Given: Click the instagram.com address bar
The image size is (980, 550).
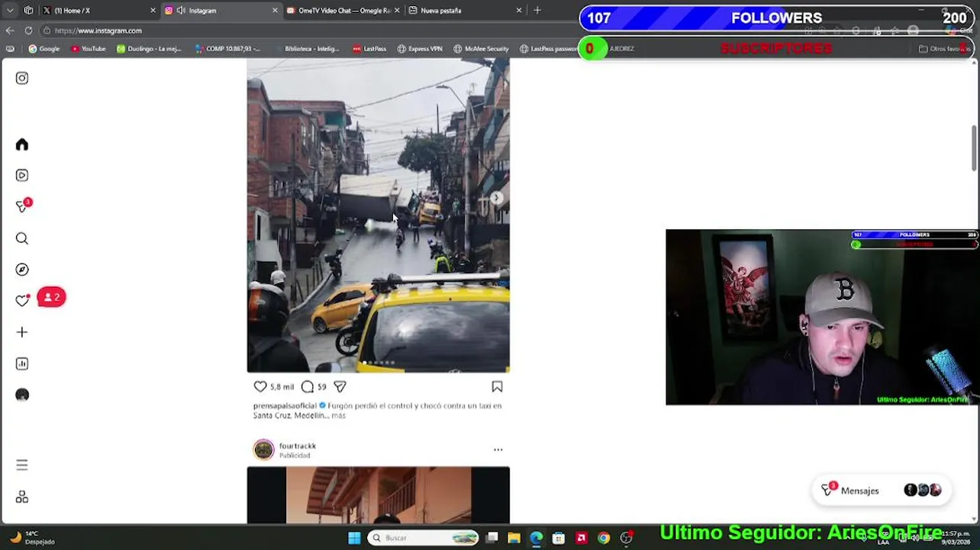Looking at the screenshot, I should (x=305, y=31).
